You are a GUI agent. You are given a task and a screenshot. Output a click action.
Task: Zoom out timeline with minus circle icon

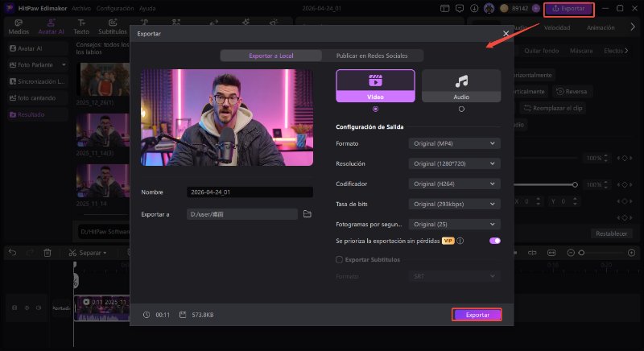pyautogui.click(x=571, y=253)
